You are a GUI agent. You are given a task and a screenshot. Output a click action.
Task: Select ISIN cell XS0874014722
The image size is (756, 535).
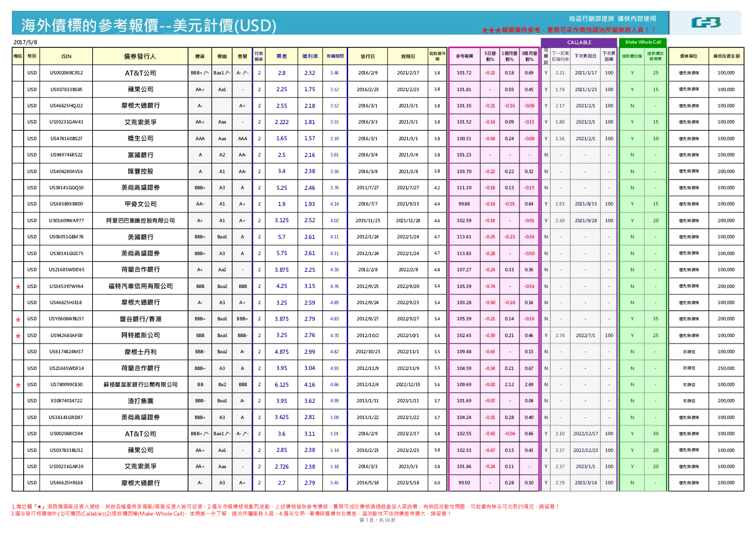[66, 401]
